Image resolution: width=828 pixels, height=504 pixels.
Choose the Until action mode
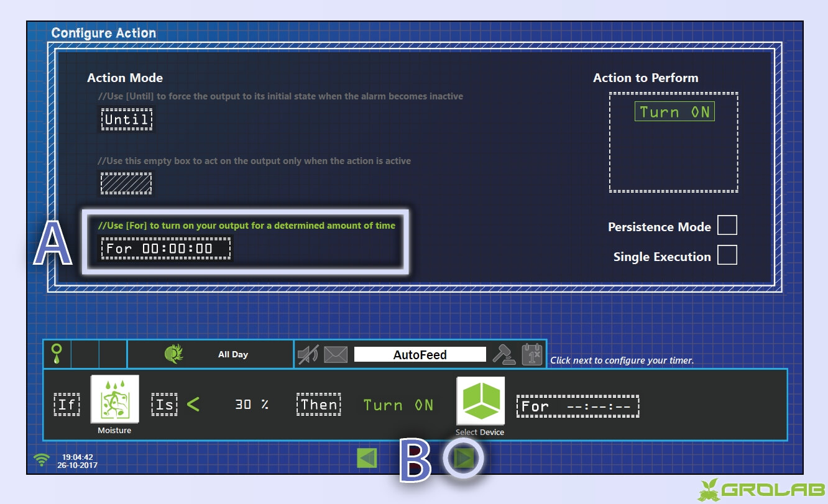click(126, 119)
